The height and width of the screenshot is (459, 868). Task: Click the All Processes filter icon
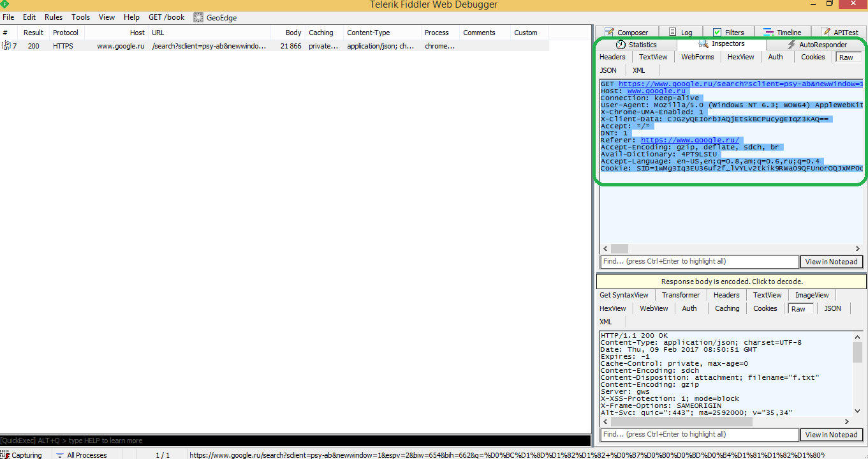(x=60, y=455)
